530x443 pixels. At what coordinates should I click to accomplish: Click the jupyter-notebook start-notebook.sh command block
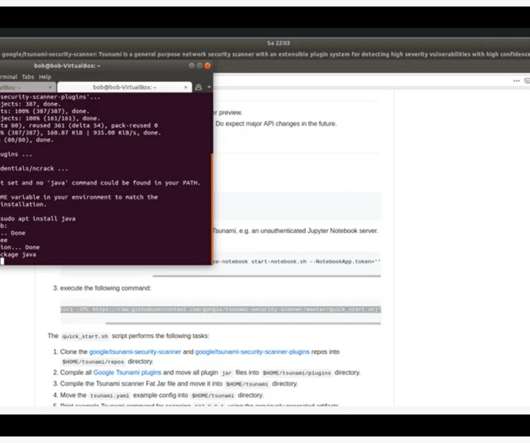(x=296, y=262)
